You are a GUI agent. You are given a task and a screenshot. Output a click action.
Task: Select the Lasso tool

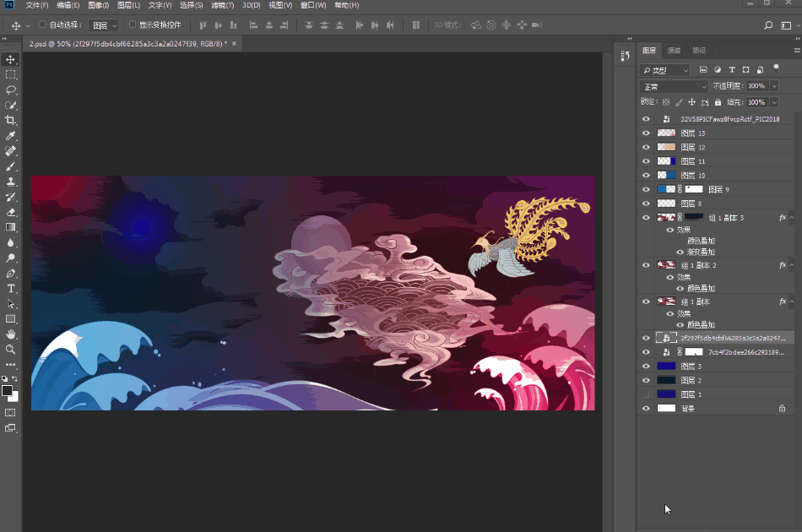coord(10,90)
